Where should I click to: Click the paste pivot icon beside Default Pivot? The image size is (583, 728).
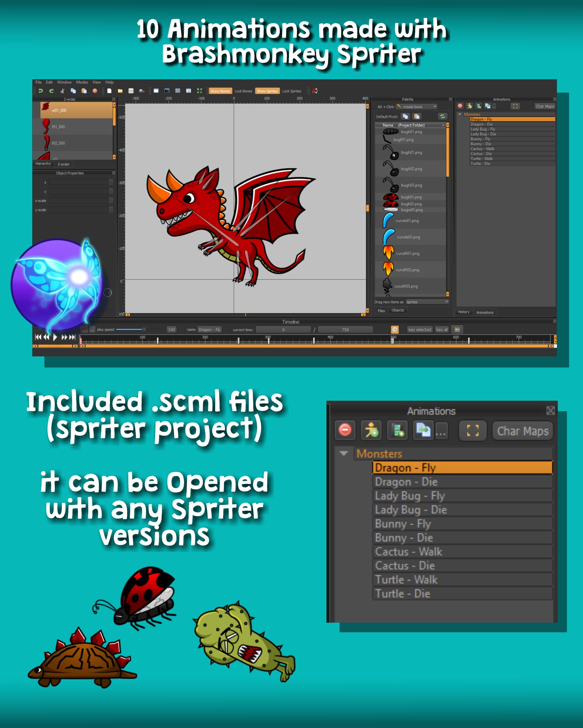pos(417,116)
